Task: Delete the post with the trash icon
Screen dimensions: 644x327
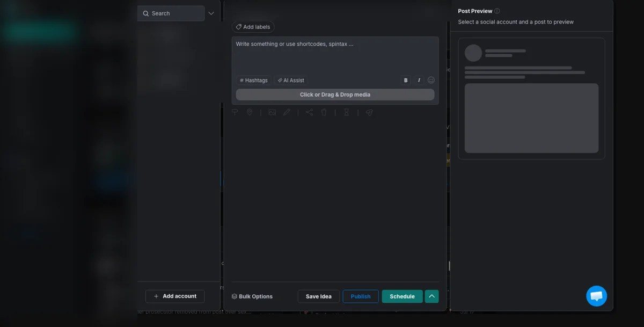Action: 324,112
